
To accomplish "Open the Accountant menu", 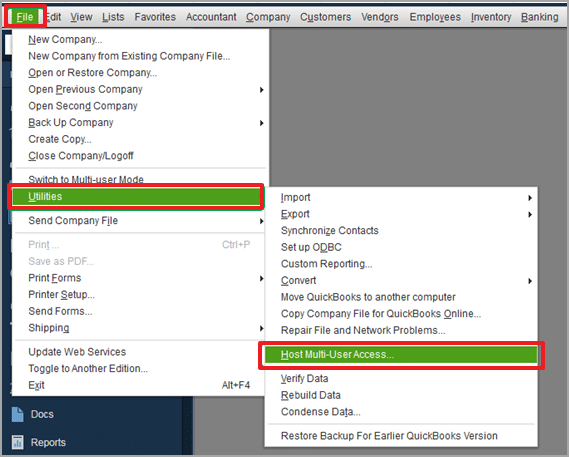I will pos(211,17).
